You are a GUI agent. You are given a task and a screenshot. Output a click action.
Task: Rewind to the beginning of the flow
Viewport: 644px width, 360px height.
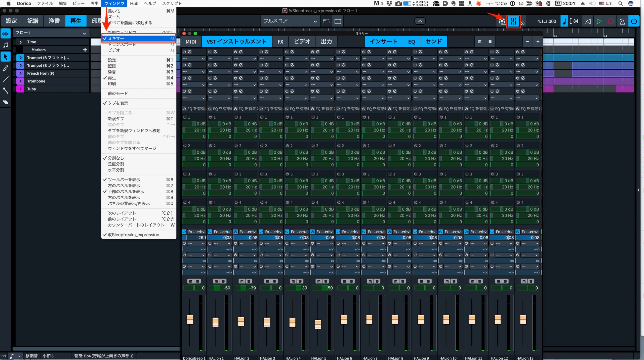[587, 21]
